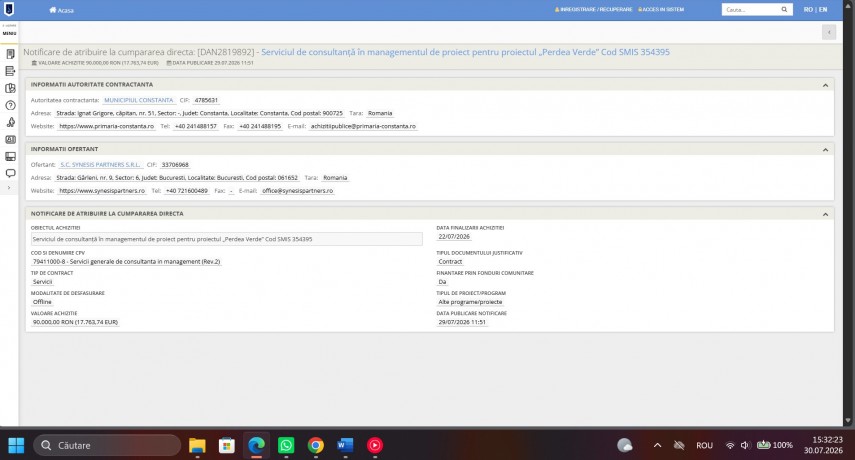
Task: Switch language to RO
Action: [x=808, y=9]
